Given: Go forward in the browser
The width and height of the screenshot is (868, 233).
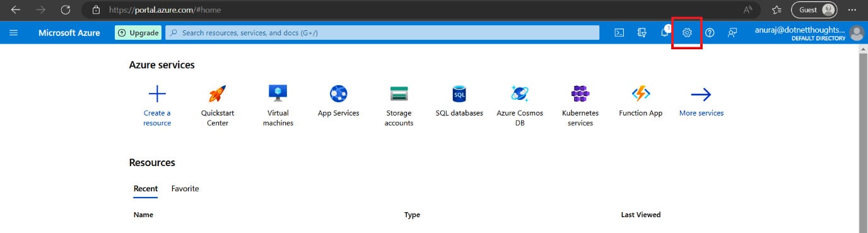Looking at the screenshot, I should coord(40,10).
